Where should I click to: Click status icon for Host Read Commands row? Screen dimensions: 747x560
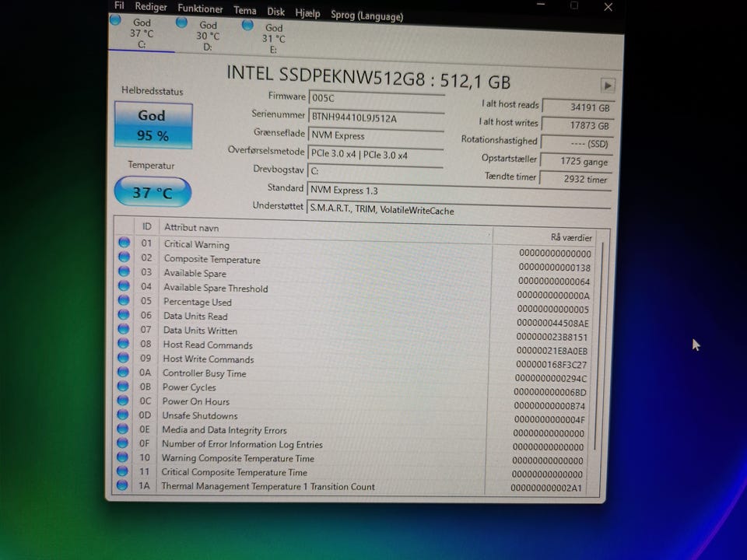[x=124, y=343]
